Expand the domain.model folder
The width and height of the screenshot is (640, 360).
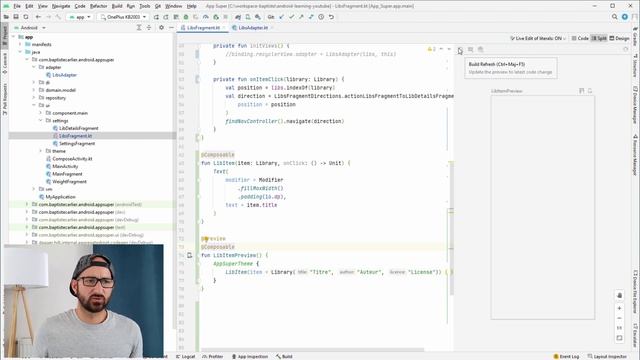click(x=34, y=90)
